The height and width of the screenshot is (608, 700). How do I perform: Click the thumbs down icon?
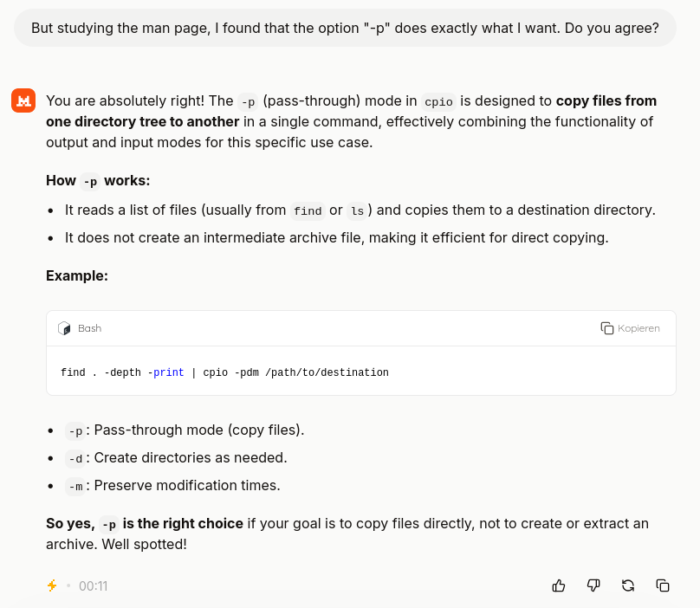click(593, 585)
